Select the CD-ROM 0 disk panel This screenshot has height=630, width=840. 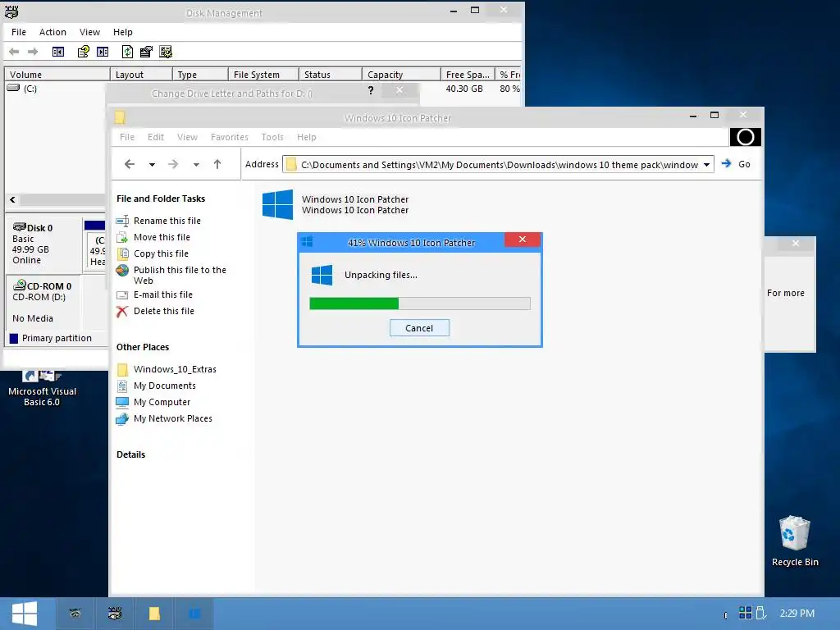[43, 303]
